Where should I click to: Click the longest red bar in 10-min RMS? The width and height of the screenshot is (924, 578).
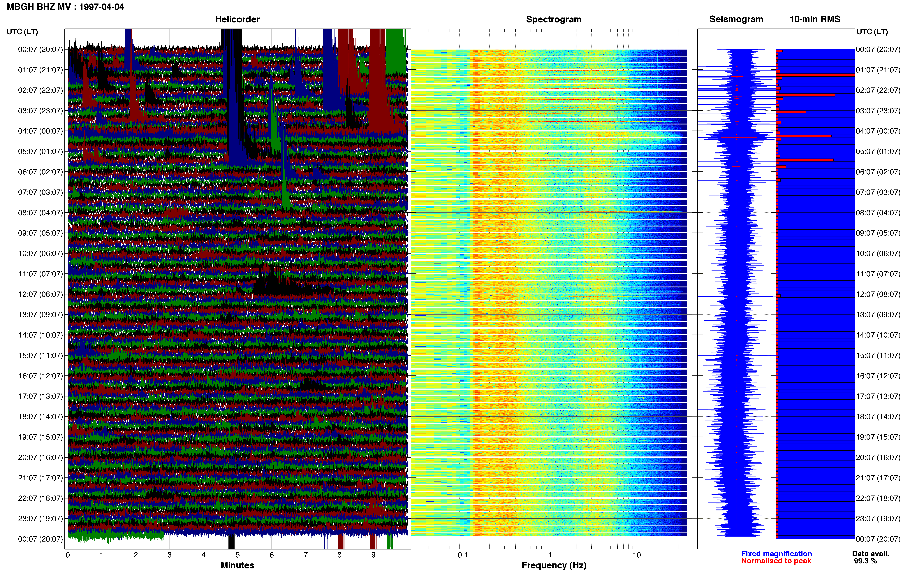tap(816, 75)
